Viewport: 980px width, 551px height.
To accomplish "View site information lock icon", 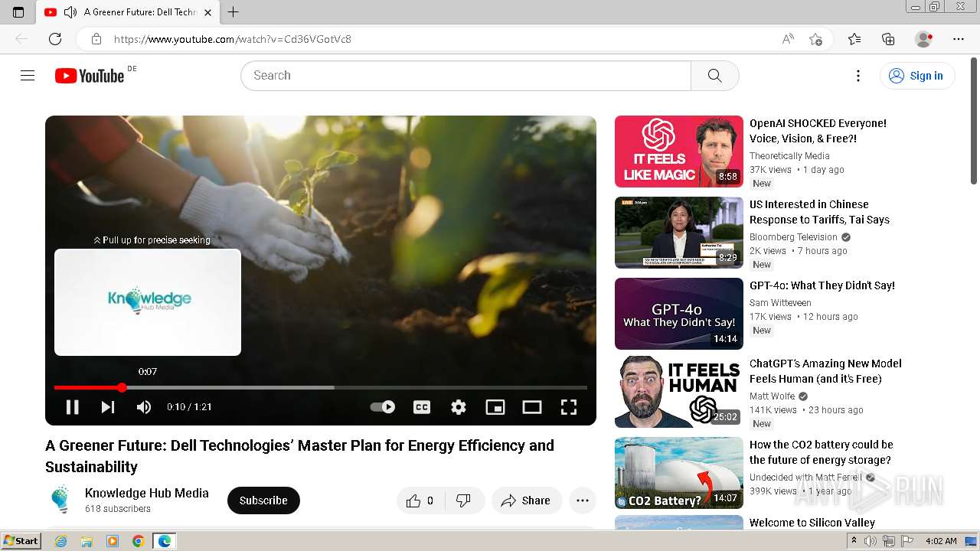I will click(96, 39).
